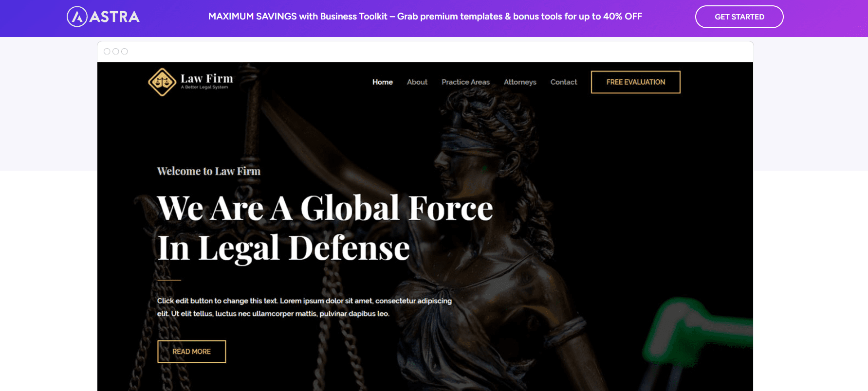Image resolution: width=868 pixels, height=391 pixels.
Task: Go to Practice Areas page
Action: [466, 82]
